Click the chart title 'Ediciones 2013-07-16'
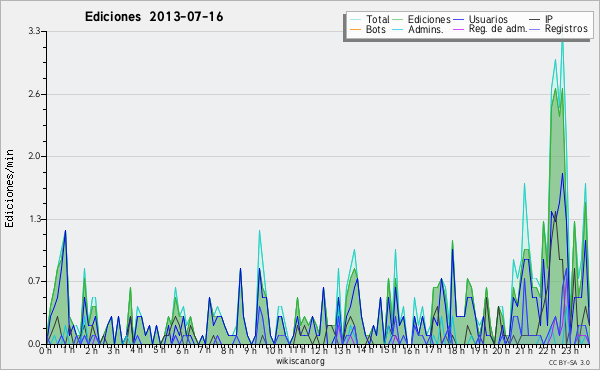Screen dimensions: 600x370 (x=154, y=17)
